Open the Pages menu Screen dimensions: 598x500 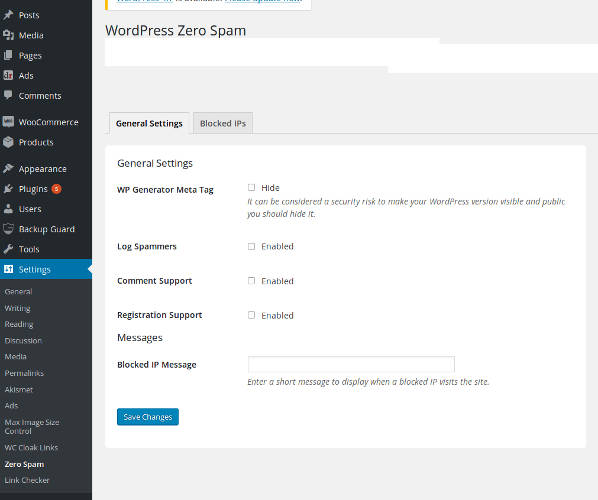click(x=30, y=56)
